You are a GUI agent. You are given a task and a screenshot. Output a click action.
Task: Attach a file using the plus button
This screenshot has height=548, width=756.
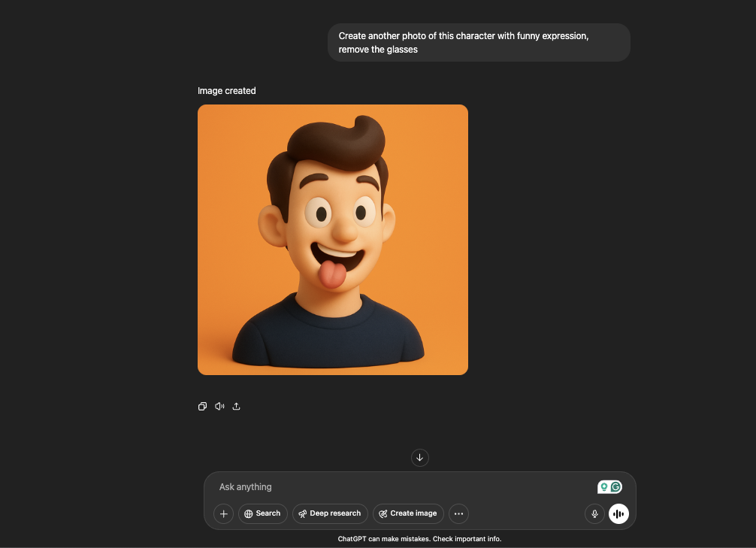(x=223, y=514)
